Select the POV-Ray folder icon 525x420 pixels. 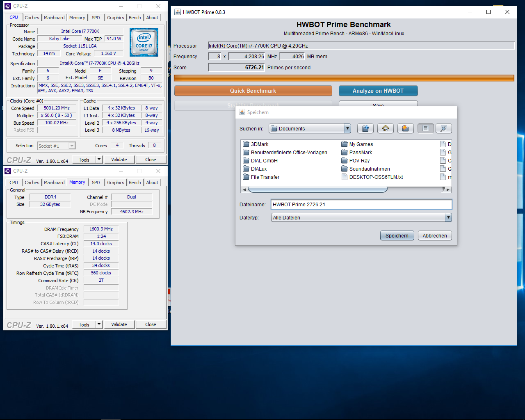pos(345,160)
